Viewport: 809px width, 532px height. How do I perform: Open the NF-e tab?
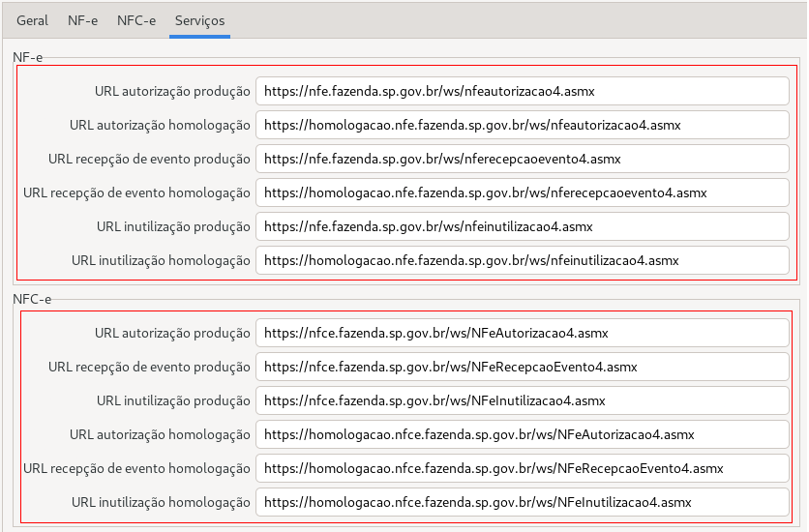[x=82, y=19]
